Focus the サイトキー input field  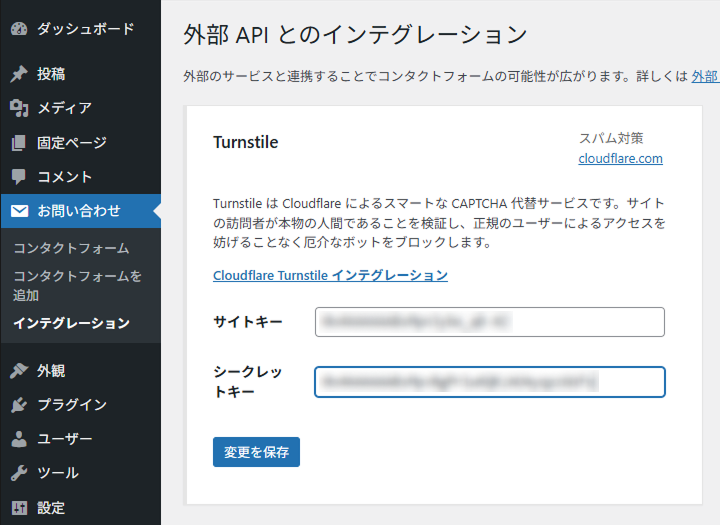click(x=489, y=322)
